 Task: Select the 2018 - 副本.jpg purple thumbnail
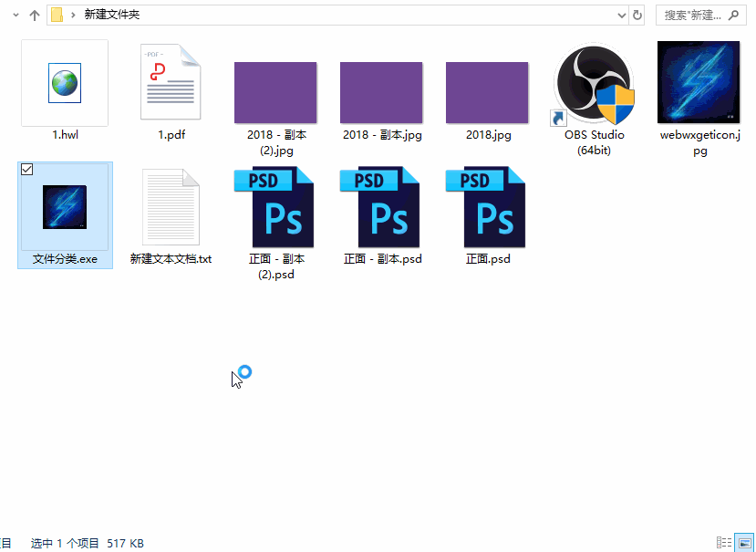pos(381,92)
